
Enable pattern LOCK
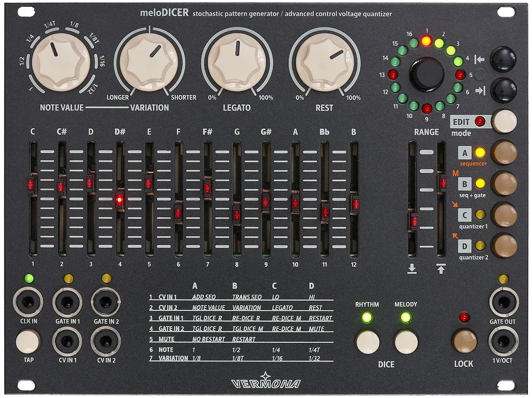pos(465,341)
